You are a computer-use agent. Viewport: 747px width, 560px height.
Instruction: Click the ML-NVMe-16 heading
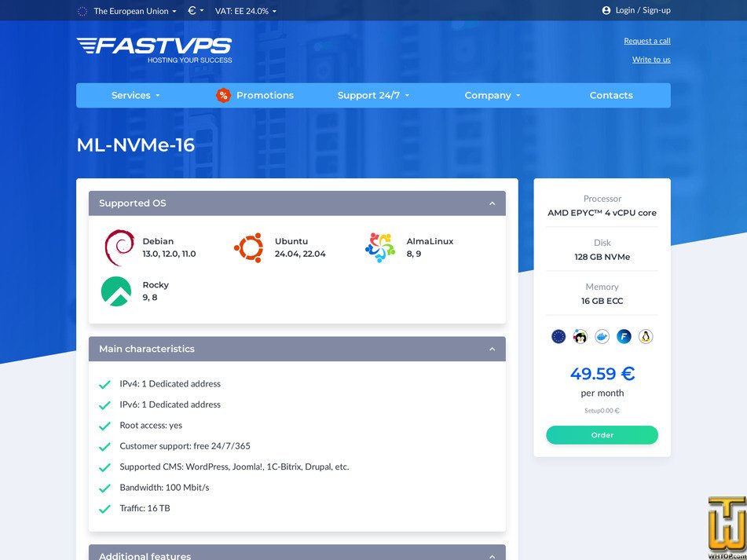tap(136, 145)
